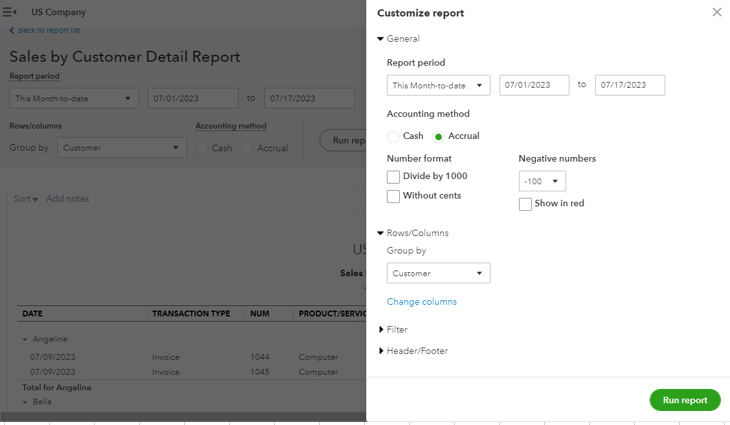Open This Month-to-date period dropdown in panel
Screen dimensions: 730x425
[438, 85]
